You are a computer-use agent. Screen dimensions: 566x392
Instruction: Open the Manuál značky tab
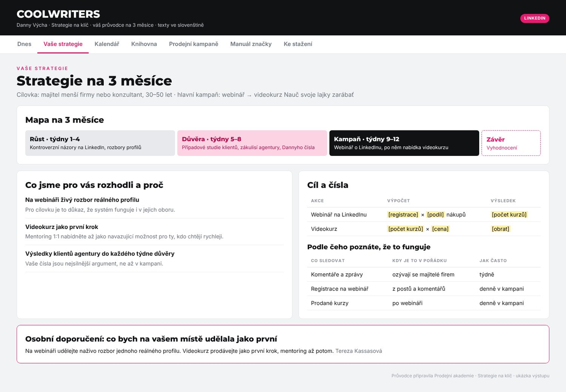(251, 44)
